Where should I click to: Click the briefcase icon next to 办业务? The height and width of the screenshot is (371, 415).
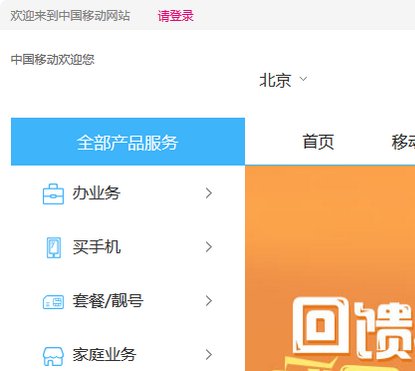coord(53,194)
